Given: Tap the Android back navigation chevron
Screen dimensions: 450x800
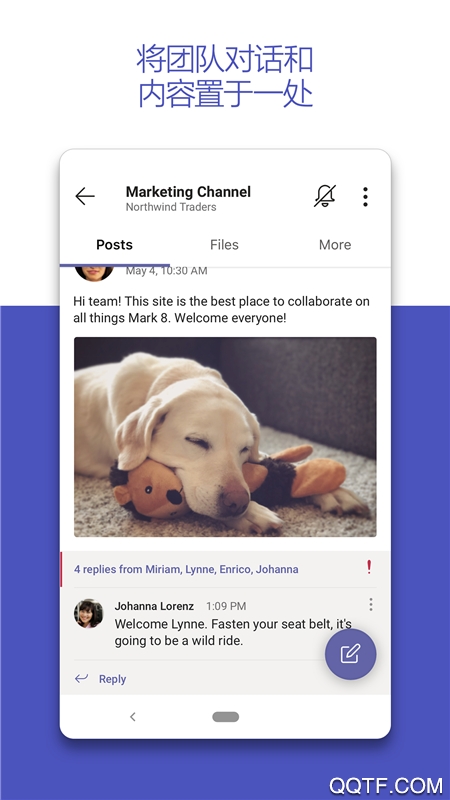Looking at the screenshot, I should 133,717.
